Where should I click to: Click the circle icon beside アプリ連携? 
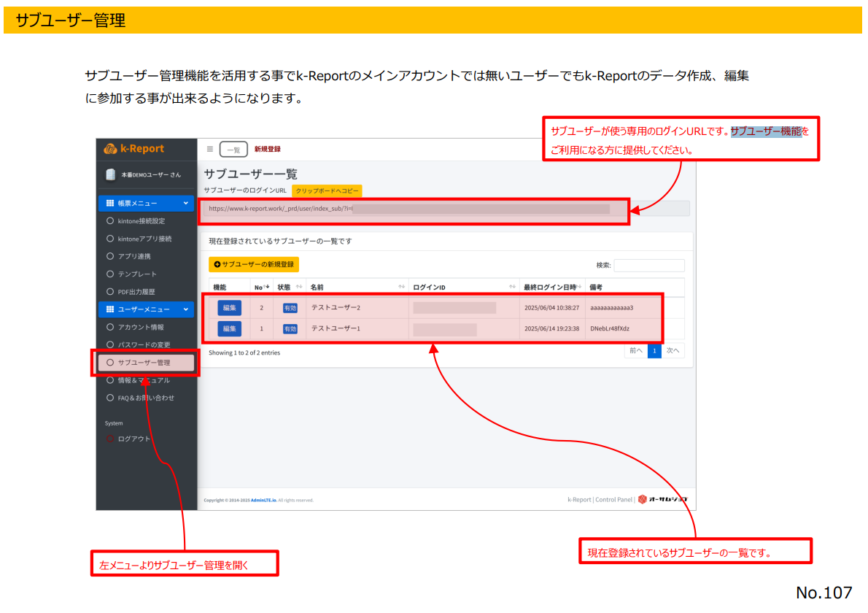point(109,256)
